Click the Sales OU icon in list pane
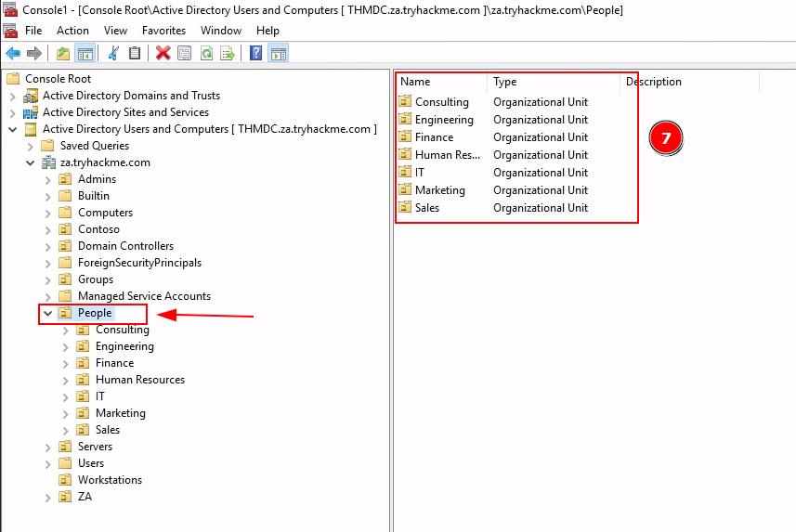The height and width of the screenshot is (532, 796). click(x=405, y=208)
